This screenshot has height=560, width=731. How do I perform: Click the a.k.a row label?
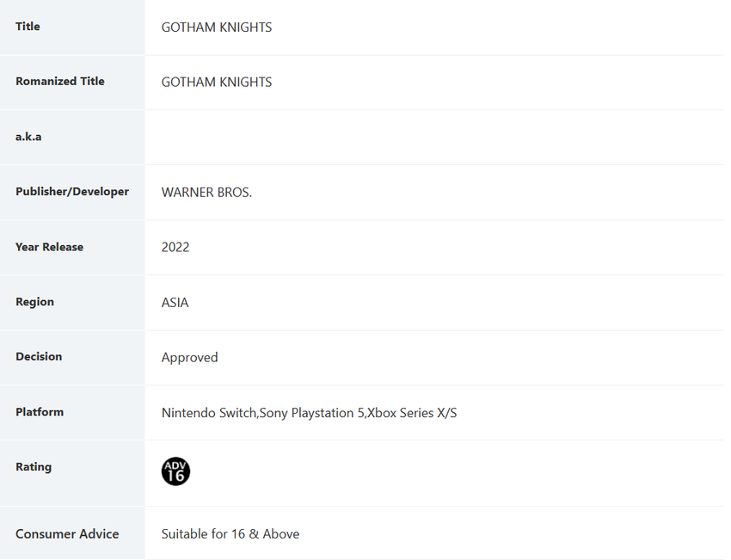click(28, 137)
